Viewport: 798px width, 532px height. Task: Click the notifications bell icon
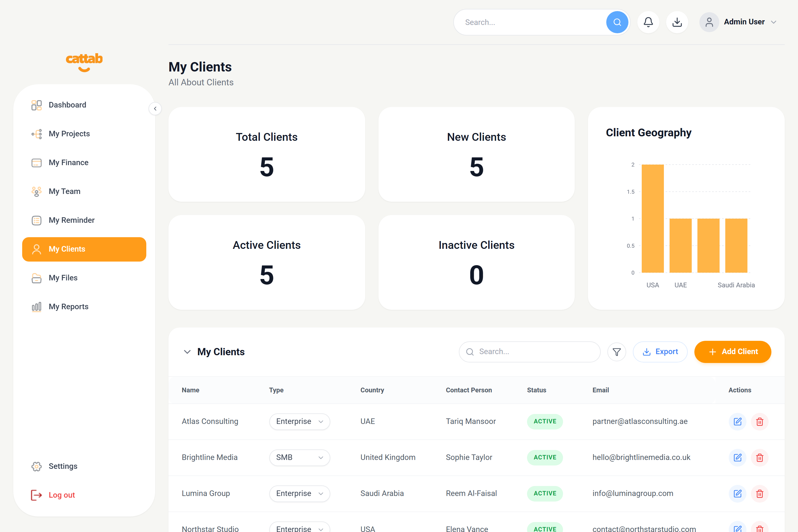point(648,22)
